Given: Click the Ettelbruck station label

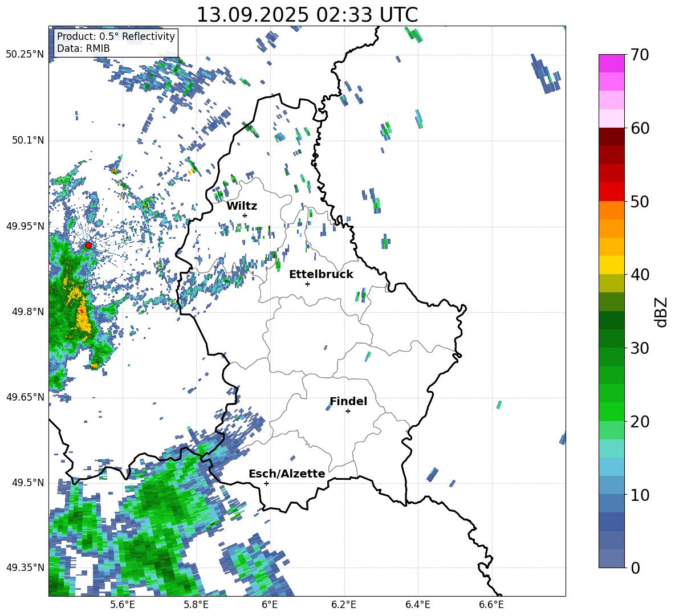Looking at the screenshot, I should click(x=321, y=275).
